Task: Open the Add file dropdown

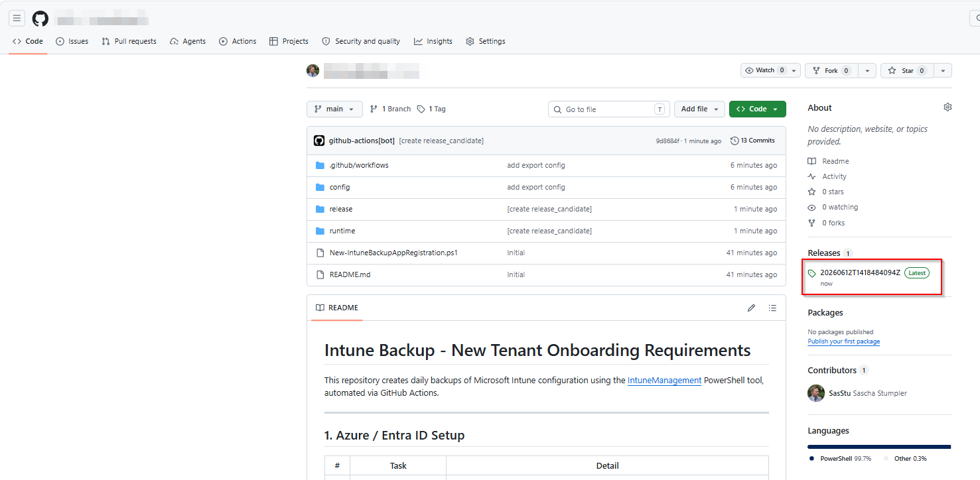Action: click(699, 109)
